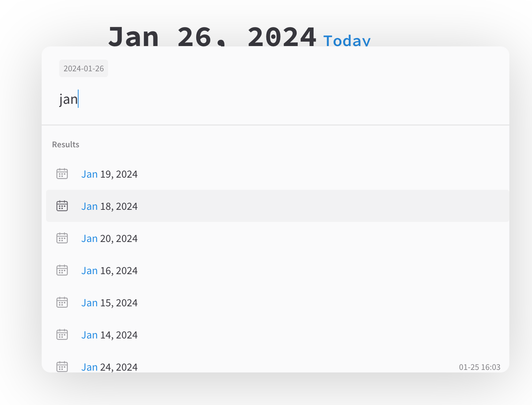This screenshot has height=405, width=532.
Task: Click the calendar icon beside Jan 18, 2024
Action: pyautogui.click(x=62, y=206)
